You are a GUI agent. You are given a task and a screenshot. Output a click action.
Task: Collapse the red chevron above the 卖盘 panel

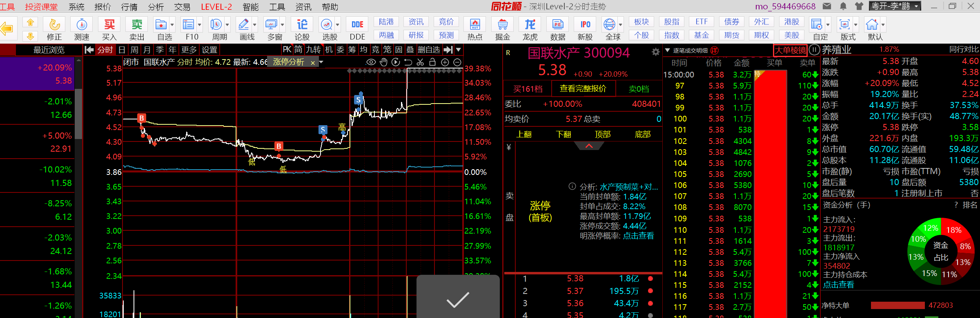(588, 146)
